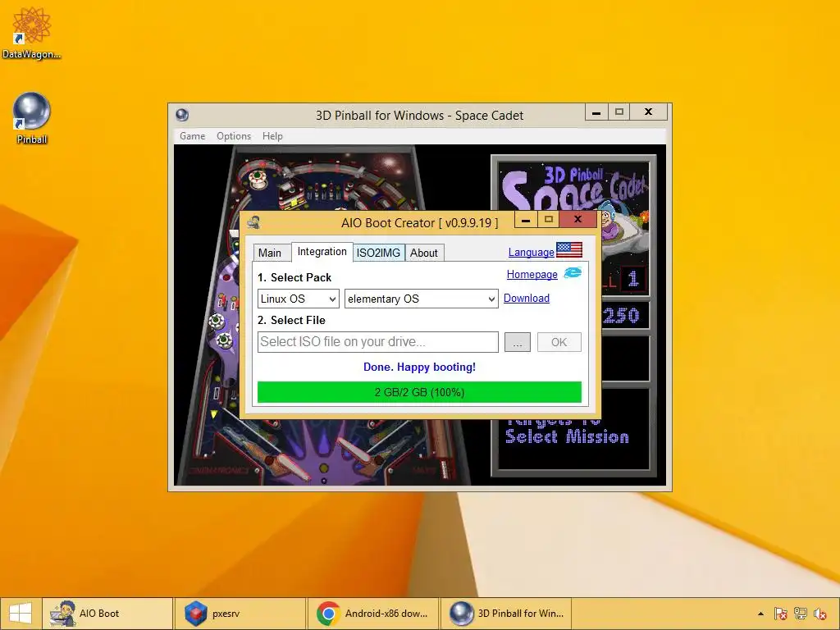Click the AIO Boot Creator title bar icon
Viewport: 840px width, 630px height.
(x=253, y=222)
